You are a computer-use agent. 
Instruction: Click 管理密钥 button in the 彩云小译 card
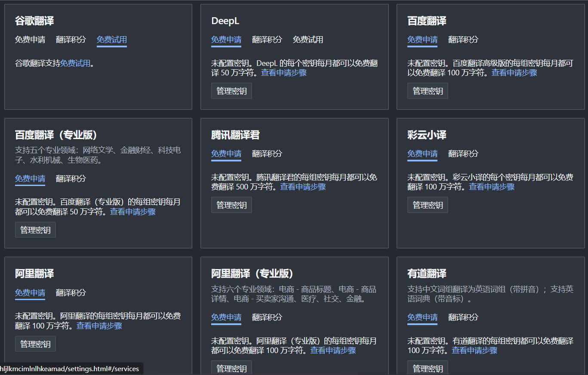coord(428,205)
